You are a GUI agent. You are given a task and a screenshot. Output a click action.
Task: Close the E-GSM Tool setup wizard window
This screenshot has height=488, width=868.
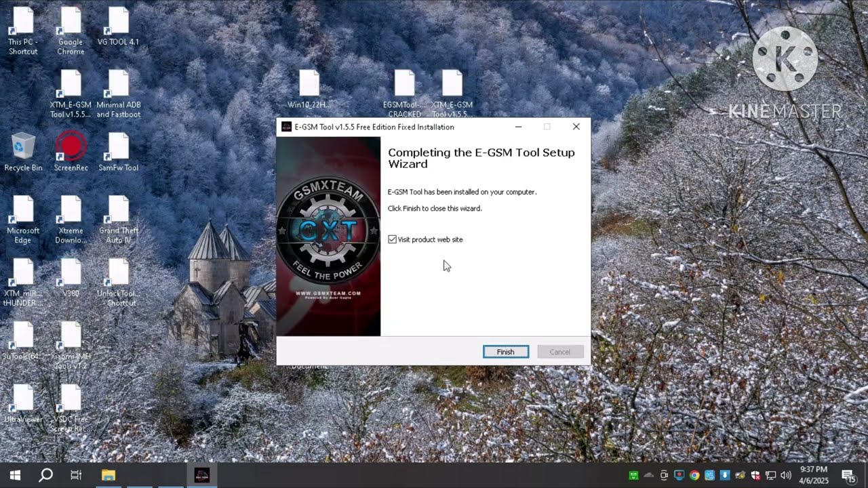click(x=576, y=127)
